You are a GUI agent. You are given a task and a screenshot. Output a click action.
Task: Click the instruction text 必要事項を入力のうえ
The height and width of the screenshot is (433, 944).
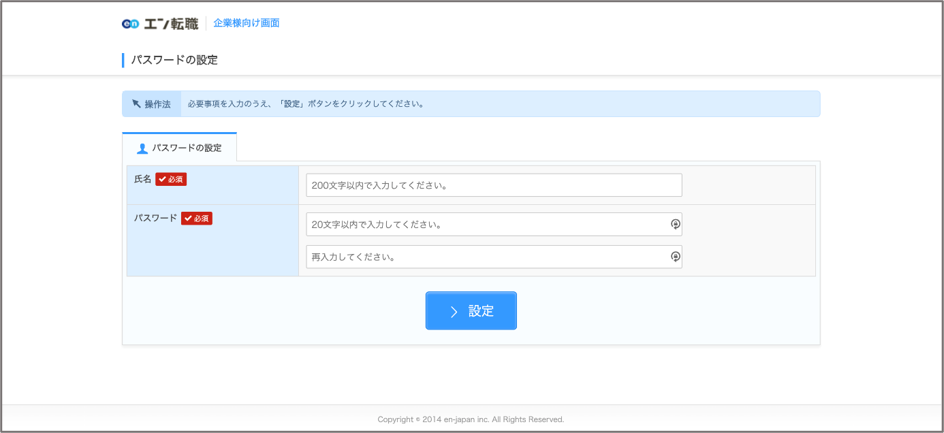[305, 104]
